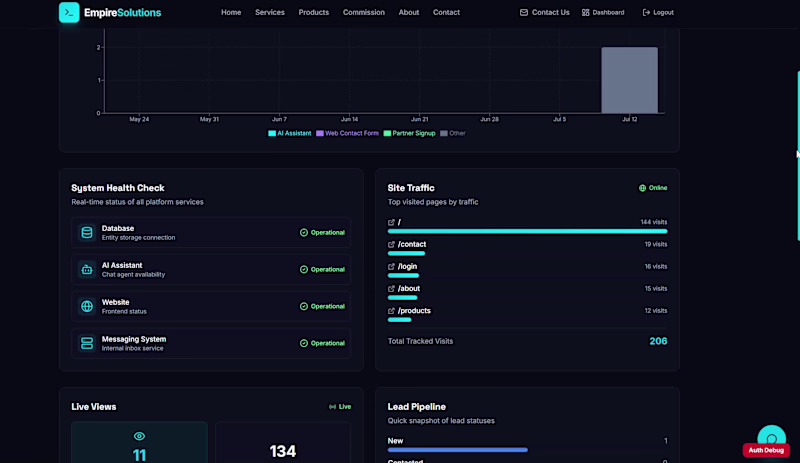The width and height of the screenshot is (800, 463).
Task: Click the AI Assistant robot icon
Action: click(x=87, y=270)
